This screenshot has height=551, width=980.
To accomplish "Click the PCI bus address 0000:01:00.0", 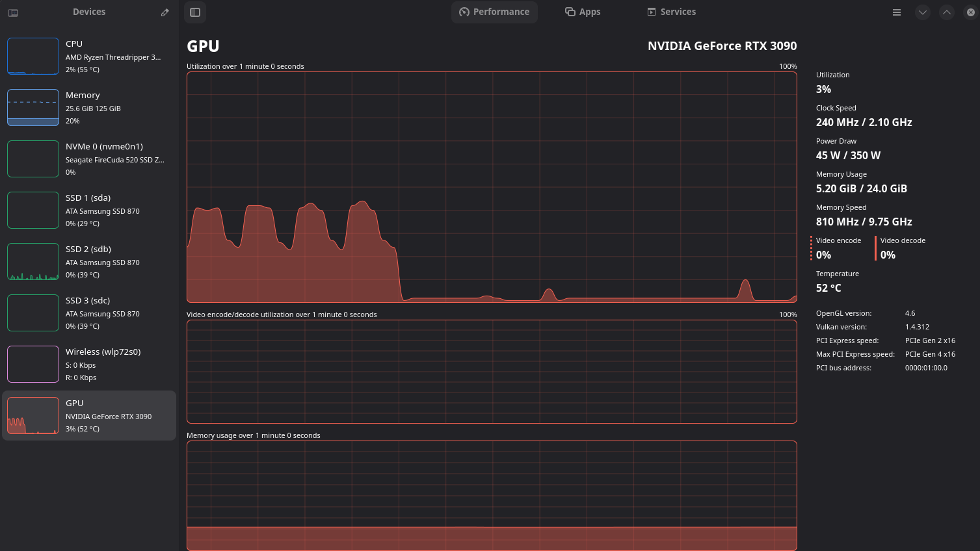I will (x=926, y=368).
